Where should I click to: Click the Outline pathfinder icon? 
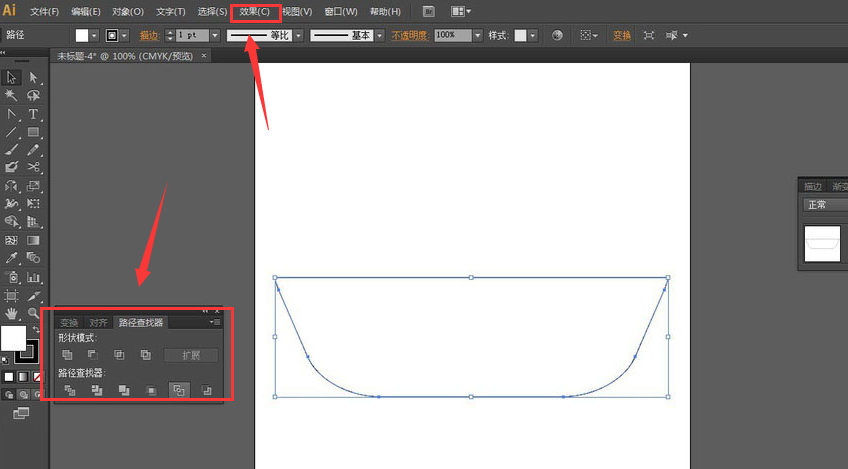click(x=179, y=390)
